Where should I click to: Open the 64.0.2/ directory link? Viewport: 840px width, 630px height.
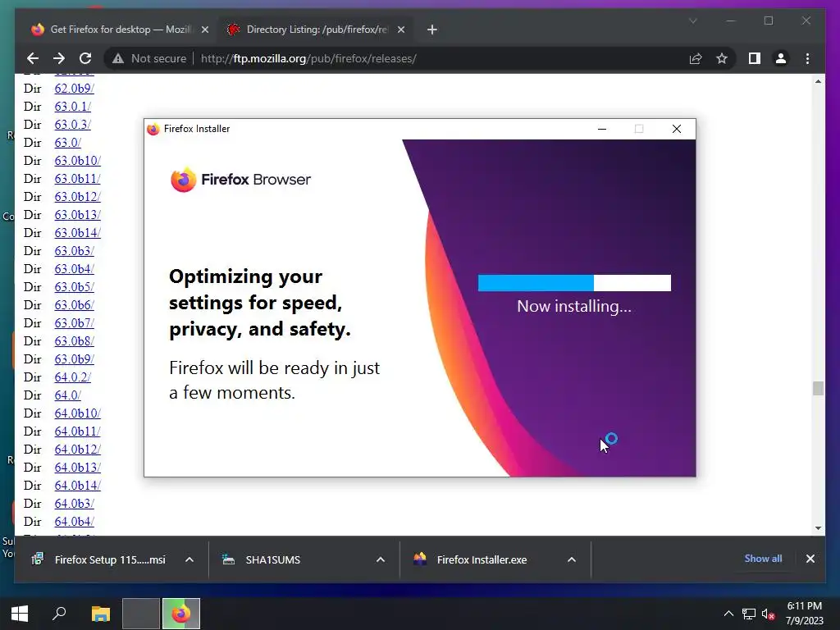72,377
